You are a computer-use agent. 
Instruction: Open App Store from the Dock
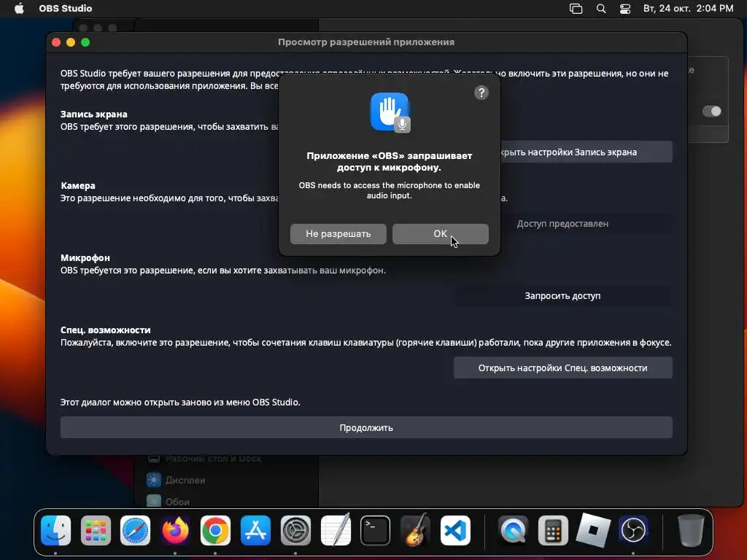click(x=255, y=530)
